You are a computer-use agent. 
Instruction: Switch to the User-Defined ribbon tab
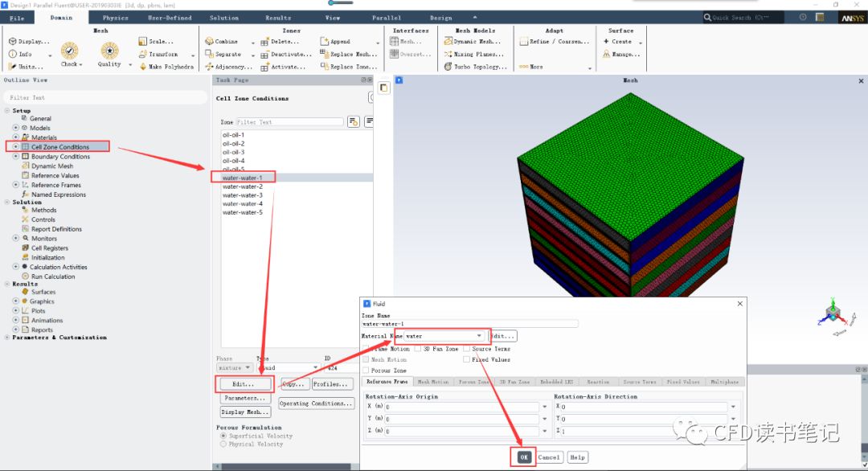[x=170, y=18]
